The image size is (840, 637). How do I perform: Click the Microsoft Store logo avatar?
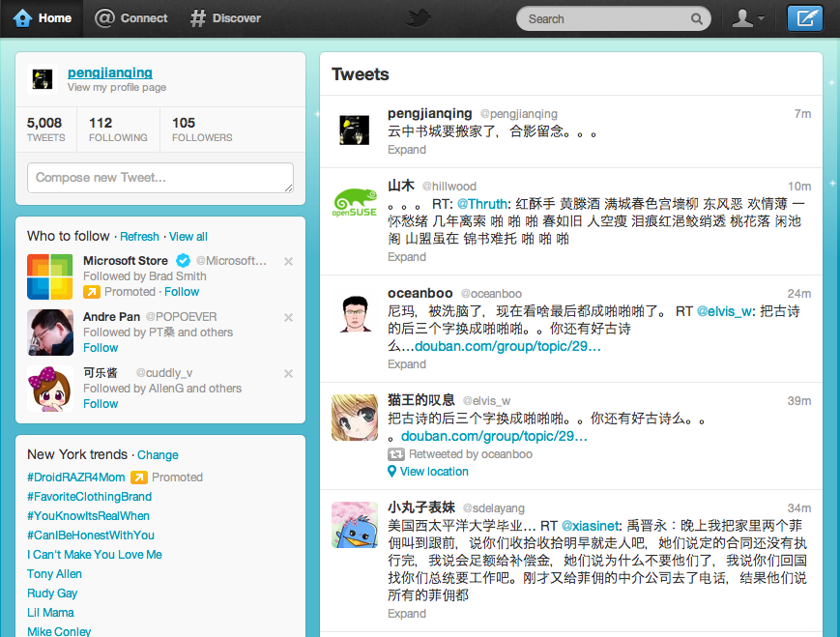[50, 276]
